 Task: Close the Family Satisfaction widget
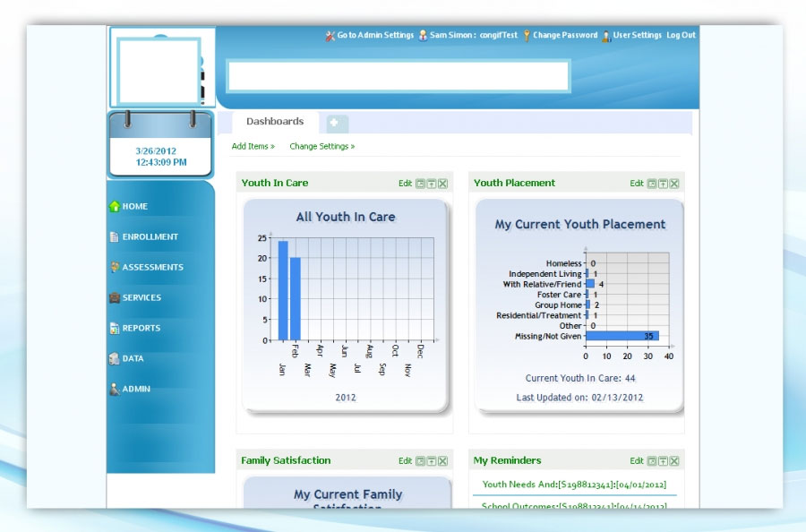click(x=442, y=461)
